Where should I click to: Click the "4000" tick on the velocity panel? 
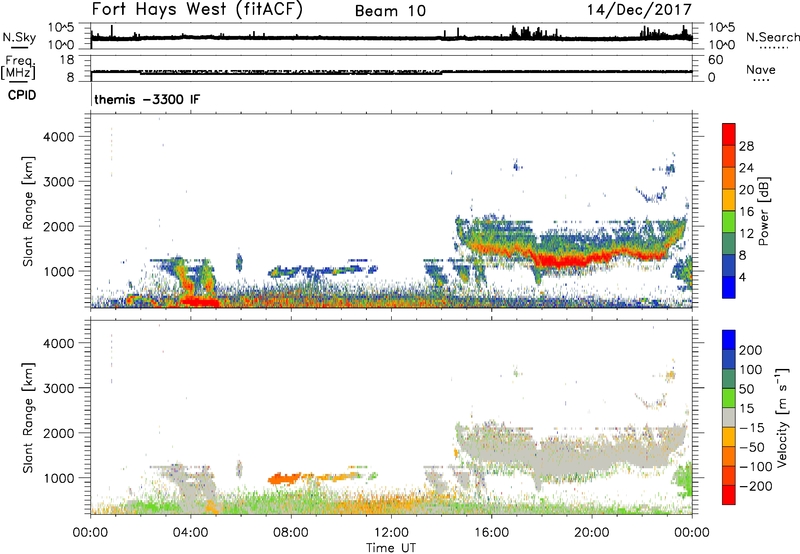point(59,343)
